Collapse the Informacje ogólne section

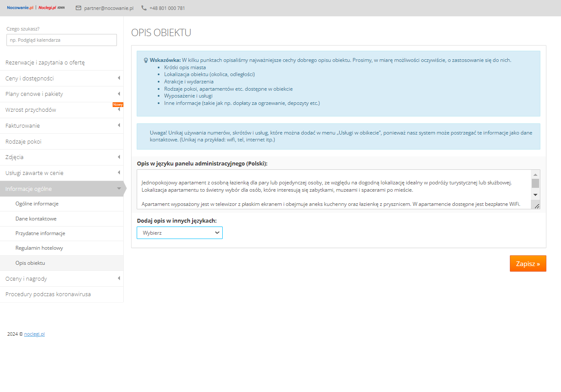(x=119, y=189)
